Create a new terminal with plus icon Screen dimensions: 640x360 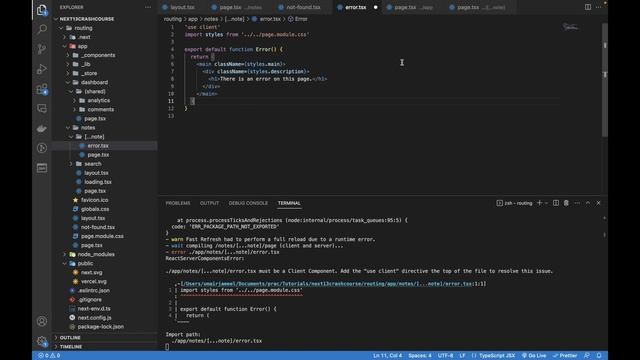pyautogui.click(x=539, y=203)
